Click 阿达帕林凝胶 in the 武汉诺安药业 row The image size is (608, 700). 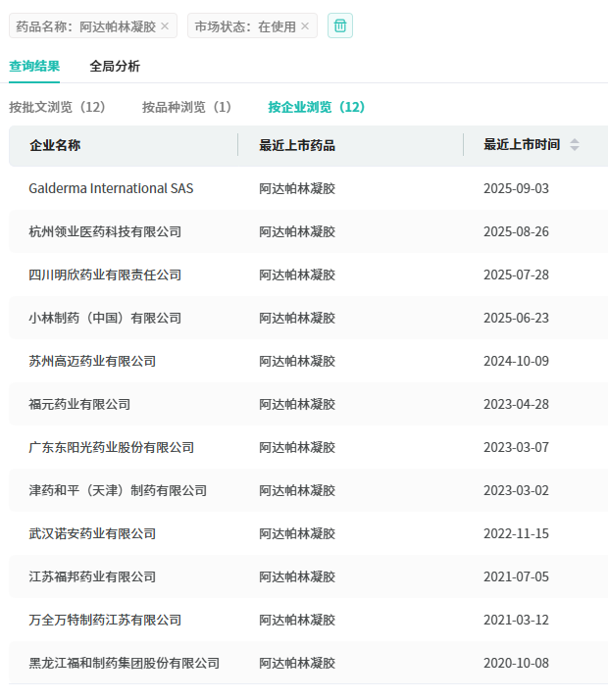(x=297, y=533)
